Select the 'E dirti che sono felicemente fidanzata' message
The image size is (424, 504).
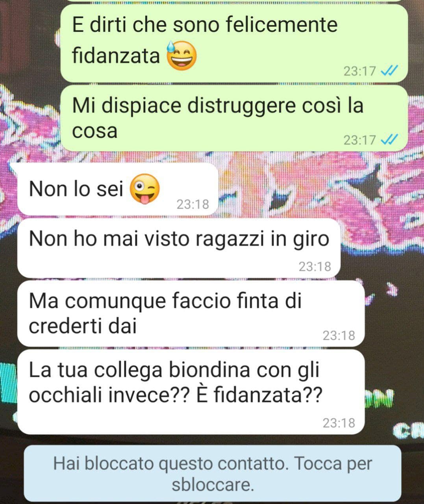[234, 43]
